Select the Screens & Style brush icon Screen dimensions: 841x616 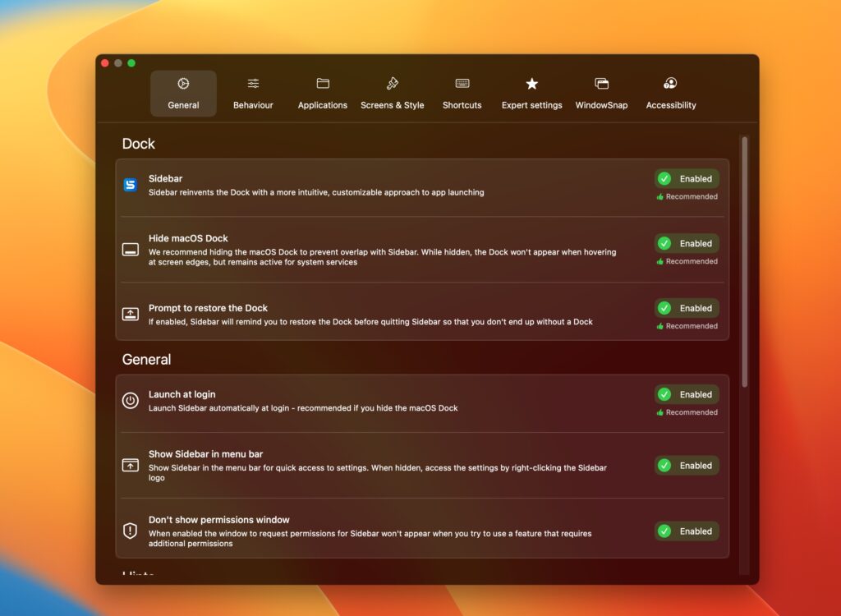pyautogui.click(x=392, y=83)
